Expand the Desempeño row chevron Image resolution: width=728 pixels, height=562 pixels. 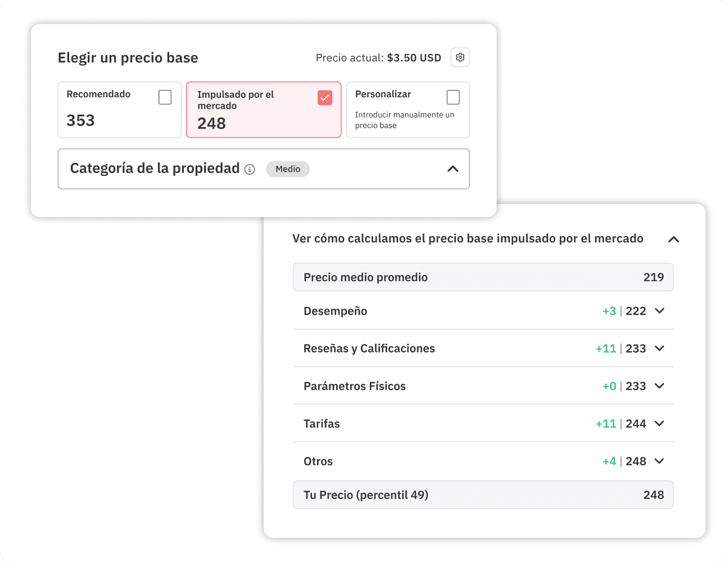(x=659, y=311)
